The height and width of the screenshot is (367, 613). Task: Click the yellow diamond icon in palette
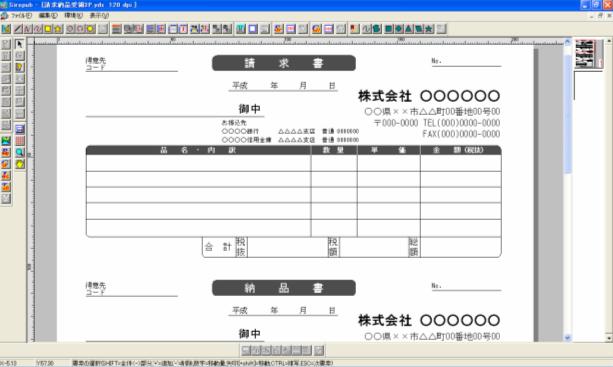20,164
